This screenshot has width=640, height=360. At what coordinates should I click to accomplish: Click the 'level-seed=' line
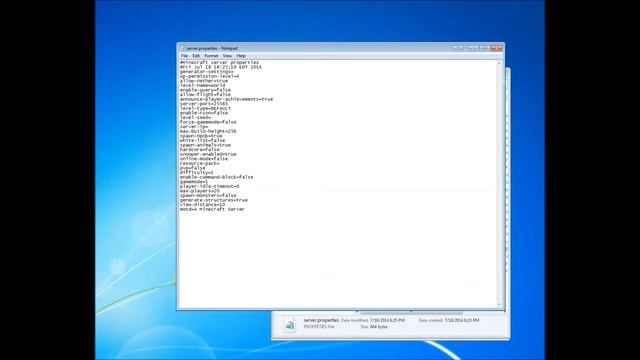[195, 117]
